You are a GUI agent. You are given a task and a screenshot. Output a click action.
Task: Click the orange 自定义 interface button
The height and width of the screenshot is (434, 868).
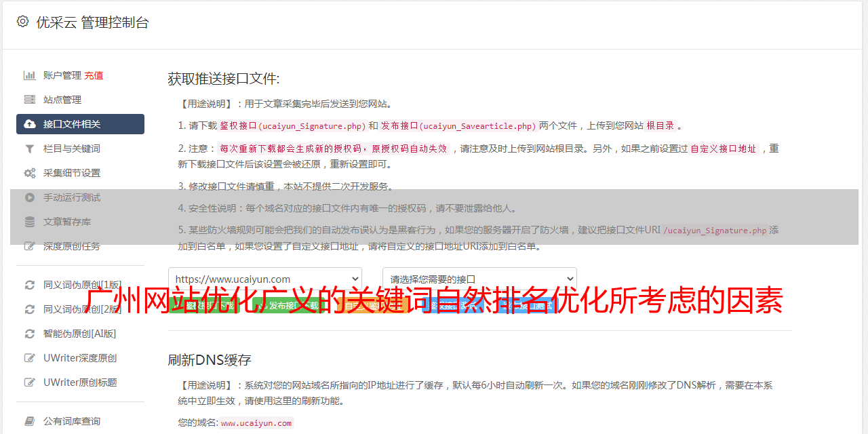point(374,306)
